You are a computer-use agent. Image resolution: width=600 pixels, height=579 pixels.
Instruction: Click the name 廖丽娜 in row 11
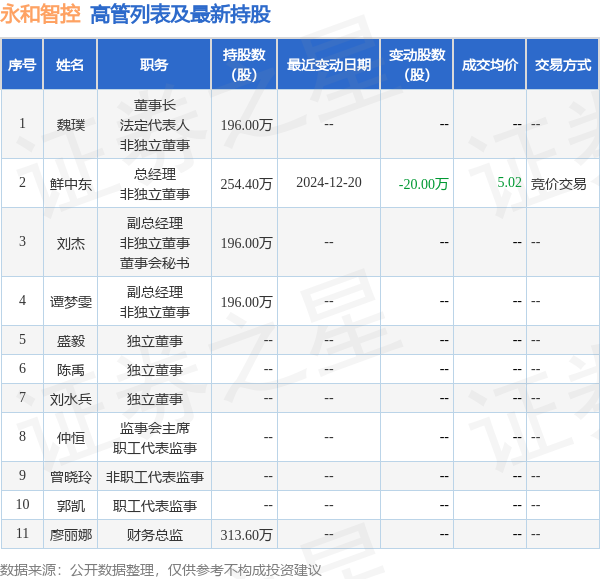coord(71,535)
